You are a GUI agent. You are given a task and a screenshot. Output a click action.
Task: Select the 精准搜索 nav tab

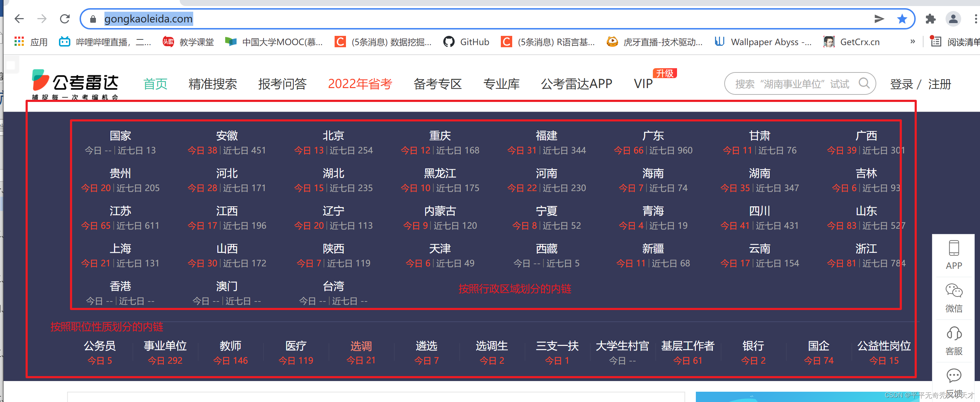click(x=213, y=84)
